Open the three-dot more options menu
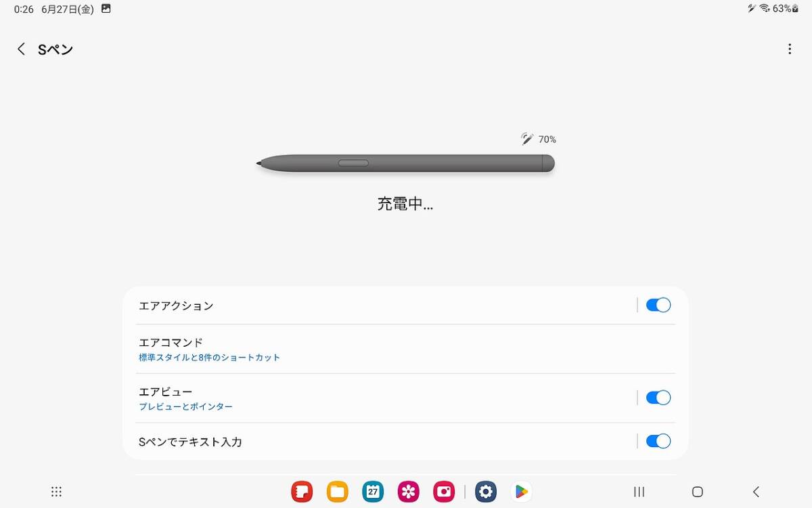 789,49
